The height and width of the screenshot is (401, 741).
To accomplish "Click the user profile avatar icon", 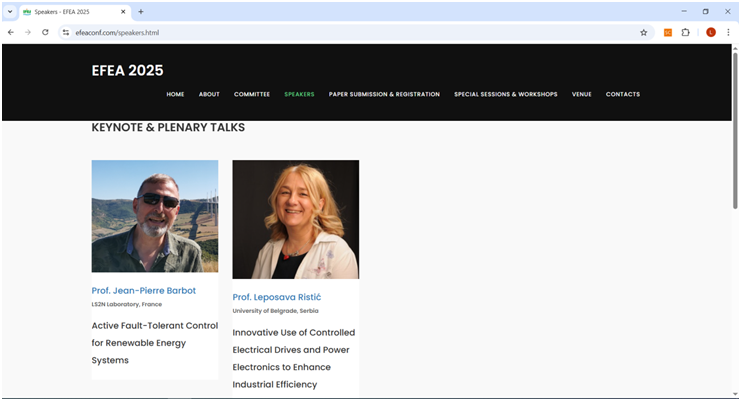I will tap(710, 32).
